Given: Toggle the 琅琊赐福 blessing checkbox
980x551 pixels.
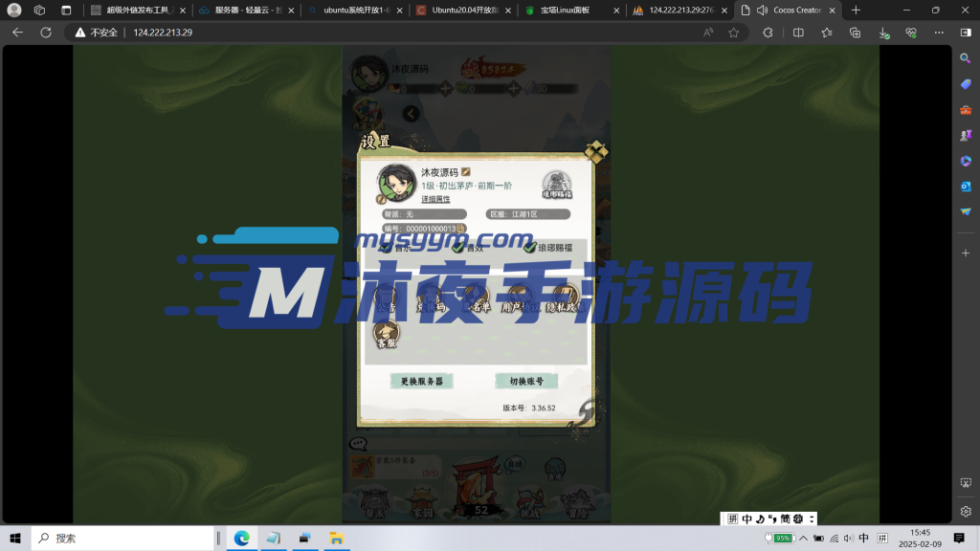Looking at the screenshot, I should click(x=529, y=247).
